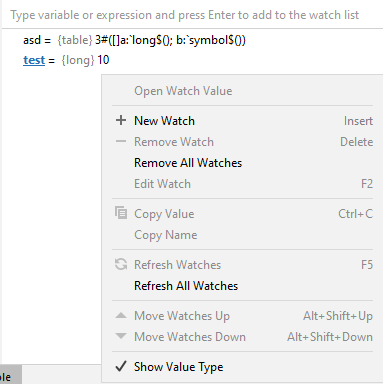The image size is (383, 384).
Task: Click the refresh icon beside Refresh Watches
Action: point(121,264)
